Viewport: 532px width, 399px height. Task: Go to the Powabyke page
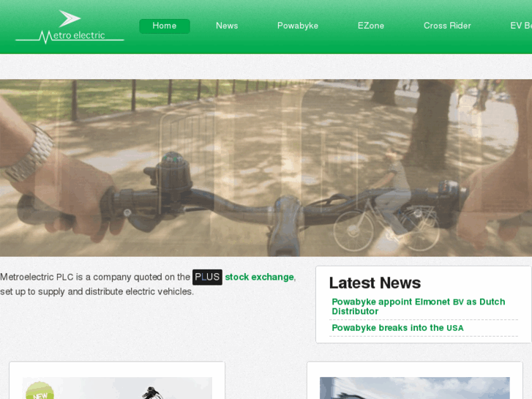[298, 26]
